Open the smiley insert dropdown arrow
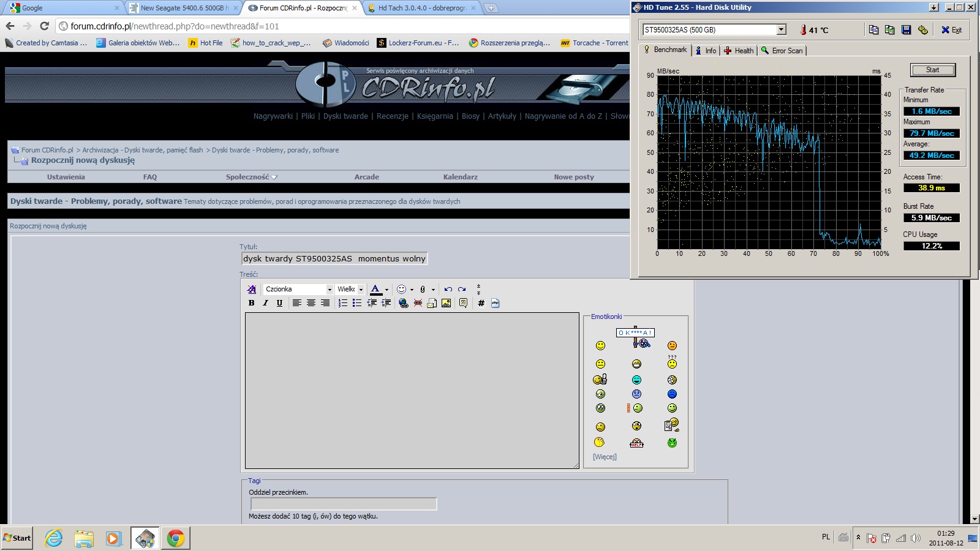This screenshot has height=551, width=980. pyautogui.click(x=412, y=290)
